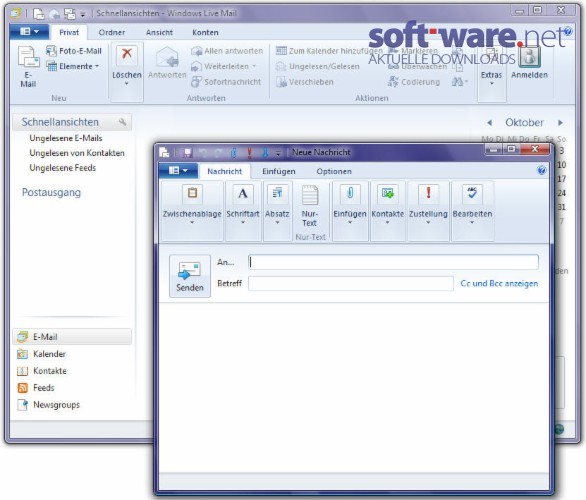
Task: Toggle Ungelesen/Gelesen status
Action: [x=318, y=67]
